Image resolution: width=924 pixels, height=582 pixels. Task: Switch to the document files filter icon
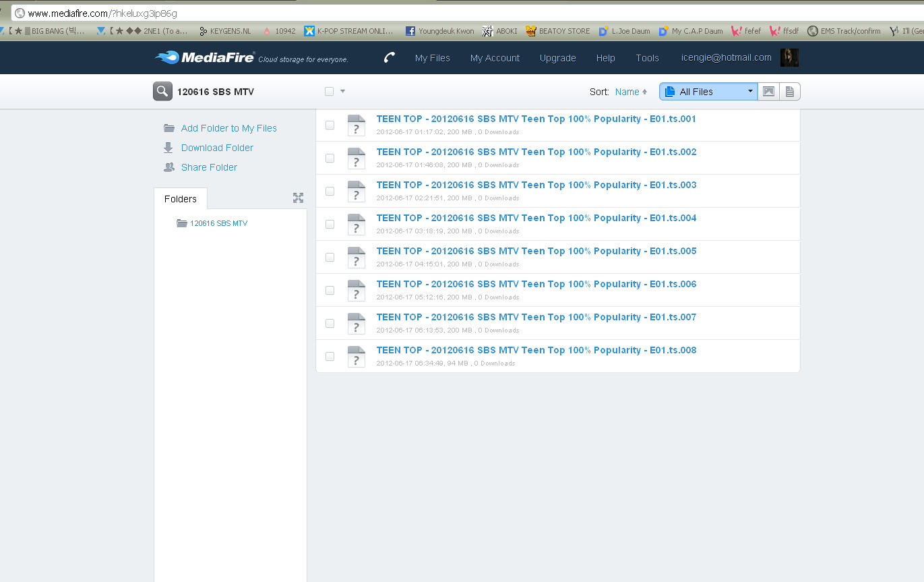(x=789, y=92)
